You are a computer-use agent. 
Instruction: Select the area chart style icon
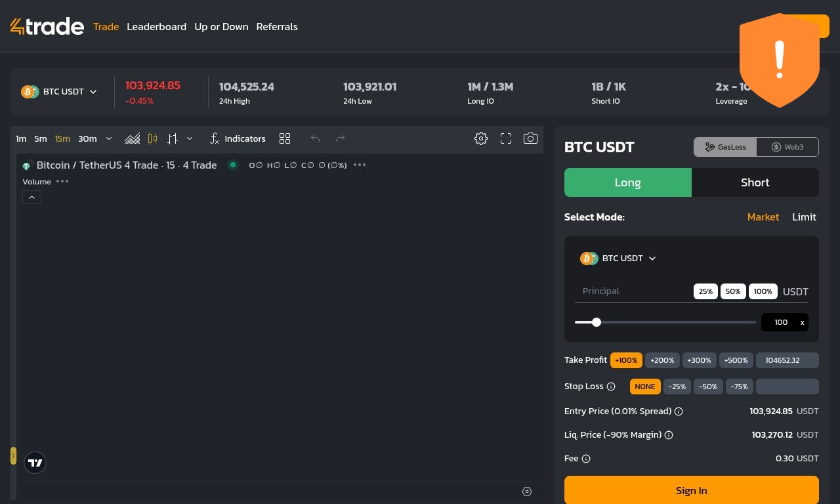pyautogui.click(x=132, y=138)
